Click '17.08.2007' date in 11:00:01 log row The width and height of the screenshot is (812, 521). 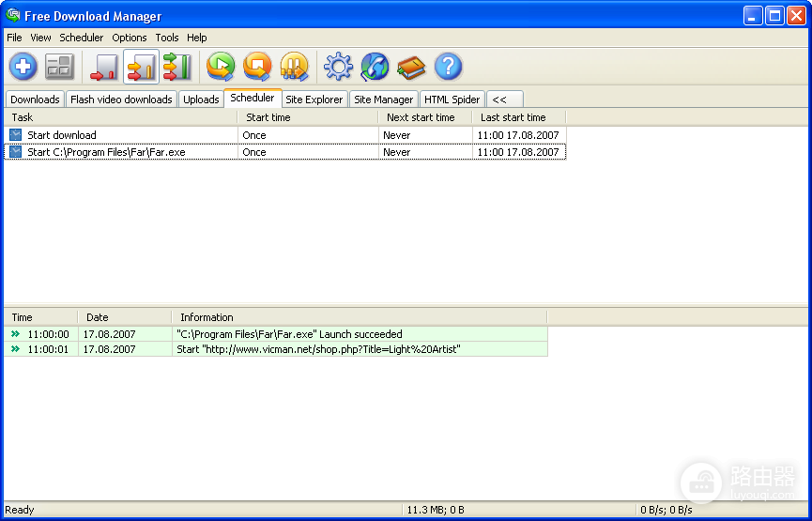click(x=109, y=349)
